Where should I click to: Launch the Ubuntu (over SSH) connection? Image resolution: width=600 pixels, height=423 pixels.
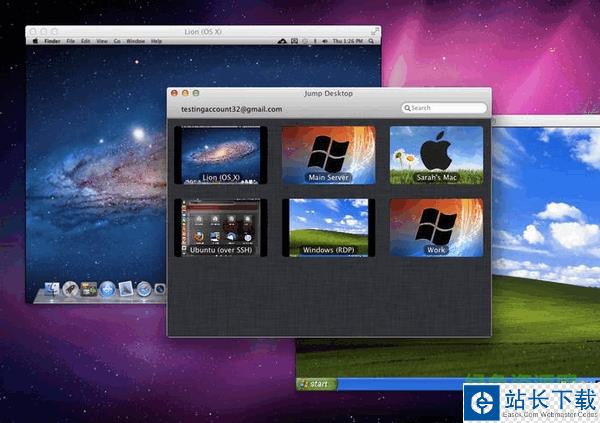[x=220, y=226]
